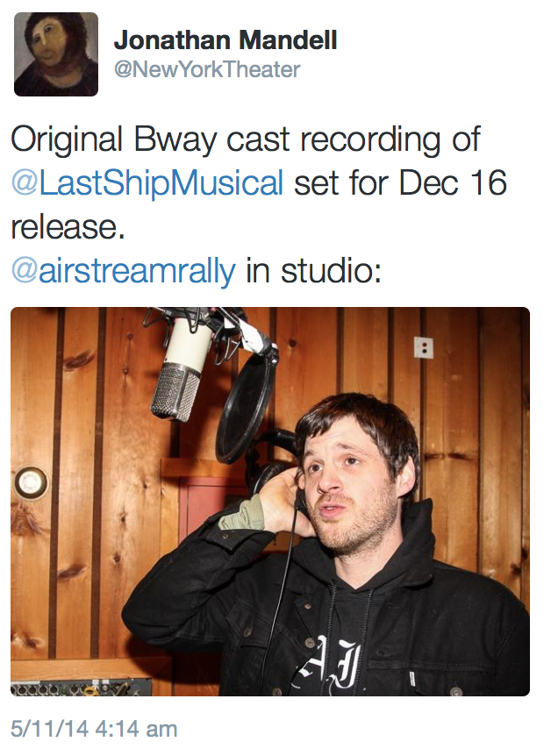551x756 pixels.
Task: Click the 'set for' words in tweet
Action: coord(341,183)
